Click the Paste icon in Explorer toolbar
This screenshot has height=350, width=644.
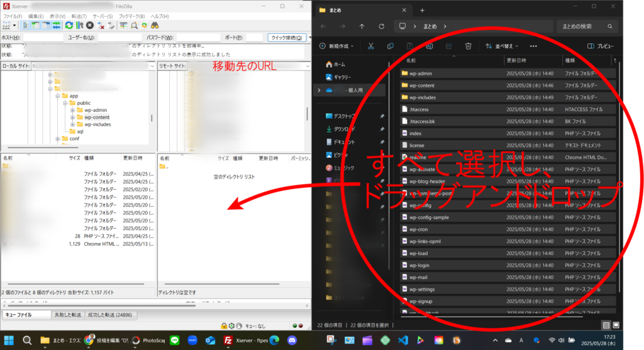pos(409,46)
